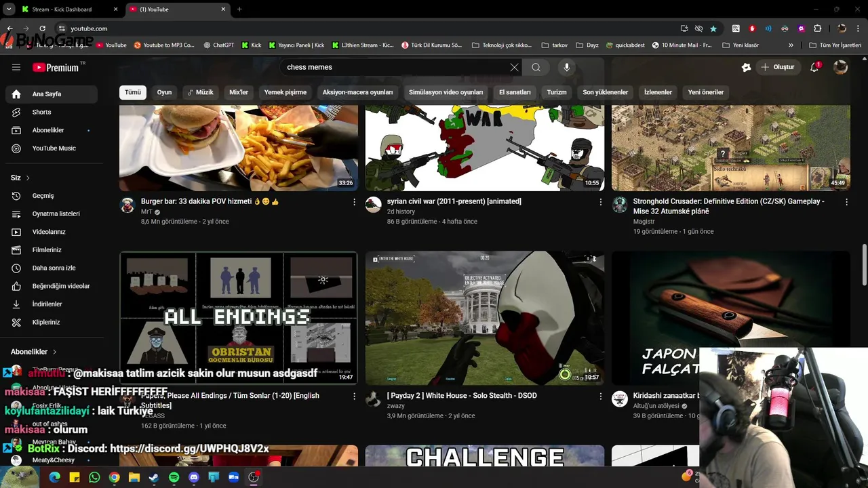The width and height of the screenshot is (868, 488).
Task: Click the zwazy channel name
Action: point(395,406)
